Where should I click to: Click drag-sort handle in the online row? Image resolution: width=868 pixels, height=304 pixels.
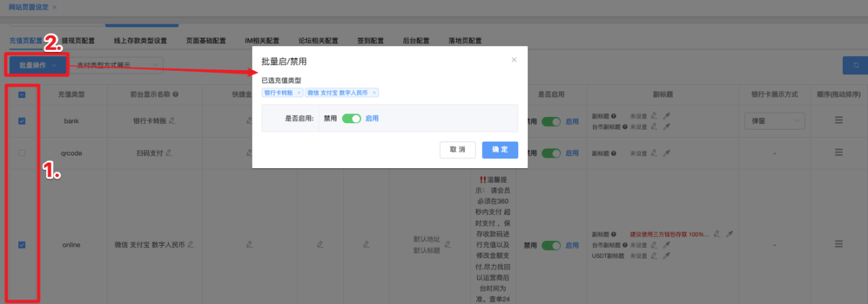[x=838, y=244]
